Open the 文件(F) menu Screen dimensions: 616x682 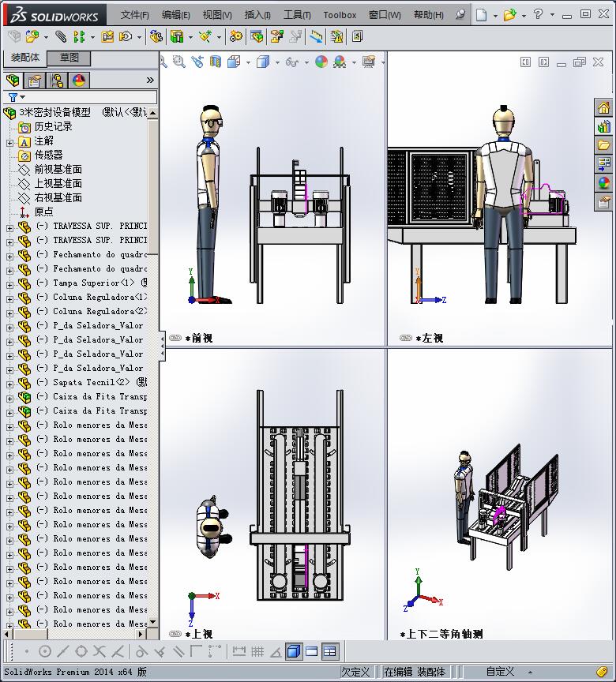pyautogui.click(x=134, y=15)
